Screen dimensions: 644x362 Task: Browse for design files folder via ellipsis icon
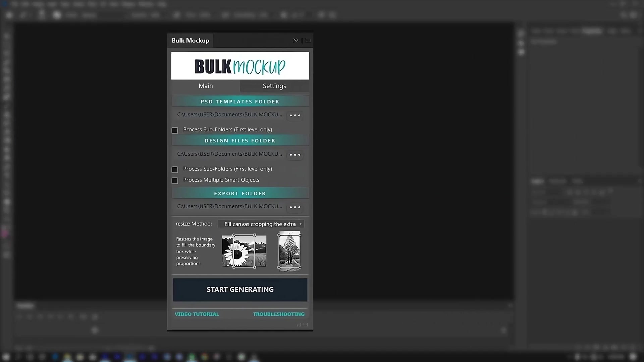[x=294, y=155]
